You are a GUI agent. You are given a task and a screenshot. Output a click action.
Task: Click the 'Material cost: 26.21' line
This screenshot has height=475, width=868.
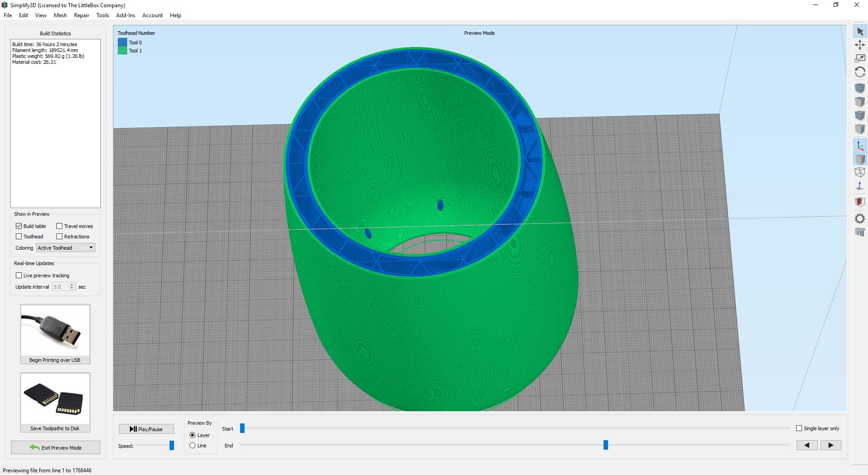34,62
